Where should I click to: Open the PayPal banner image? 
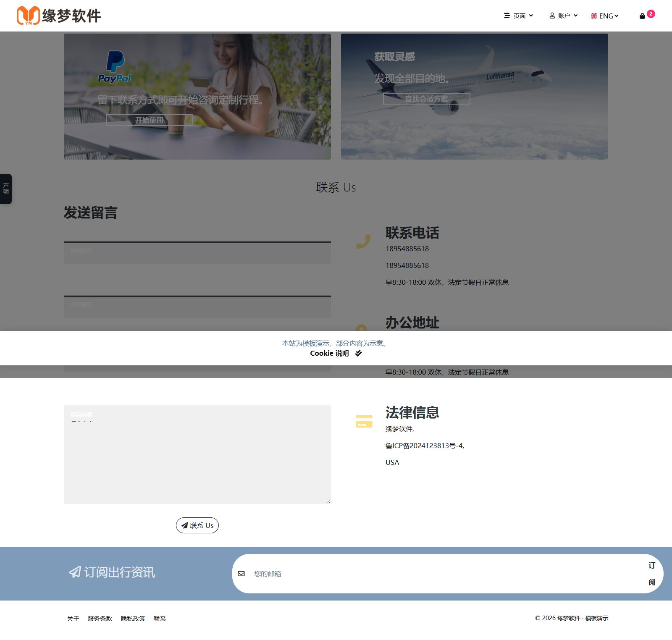pos(197,96)
